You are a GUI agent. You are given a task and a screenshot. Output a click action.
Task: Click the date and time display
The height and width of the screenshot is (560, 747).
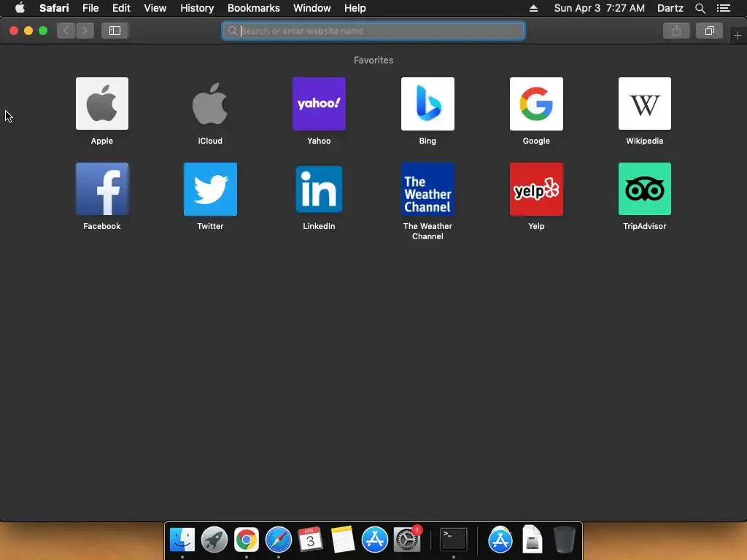[600, 8]
